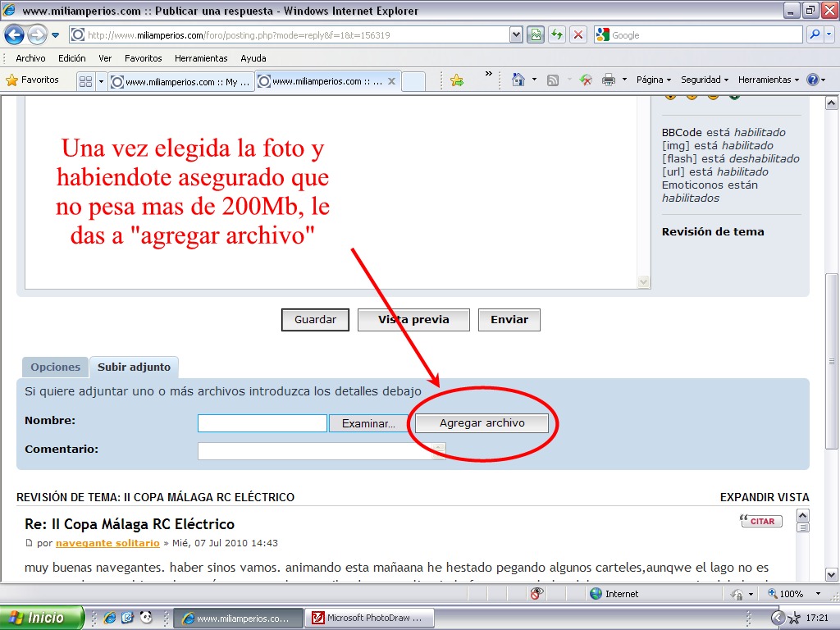Click the blue Help question icon

tap(813, 80)
